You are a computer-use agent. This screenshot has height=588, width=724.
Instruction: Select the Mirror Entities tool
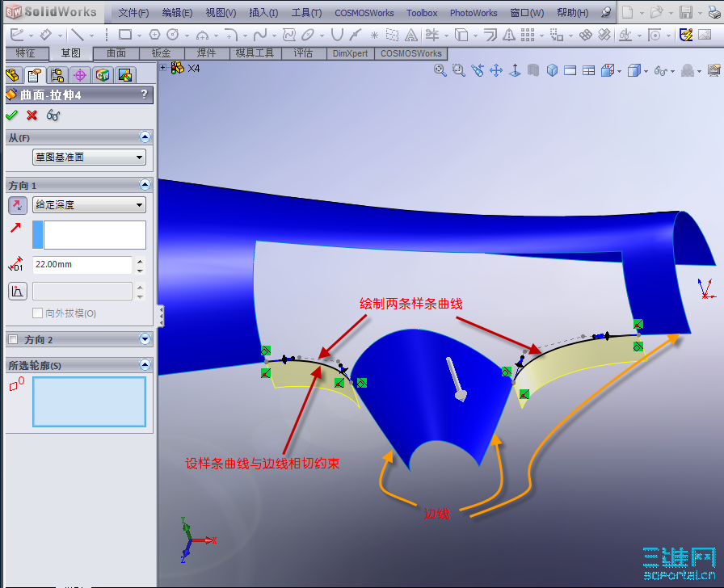[509, 35]
